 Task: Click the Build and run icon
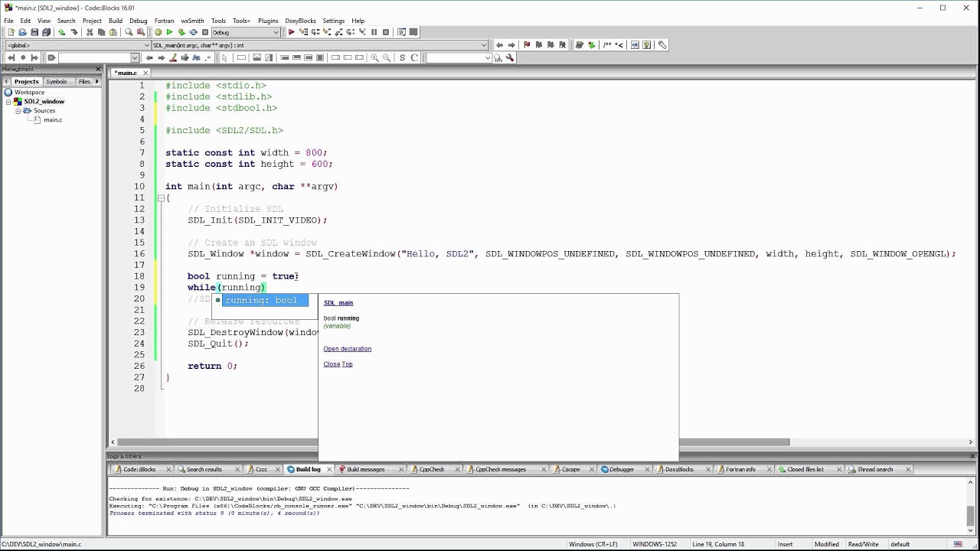click(x=181, y=32)
